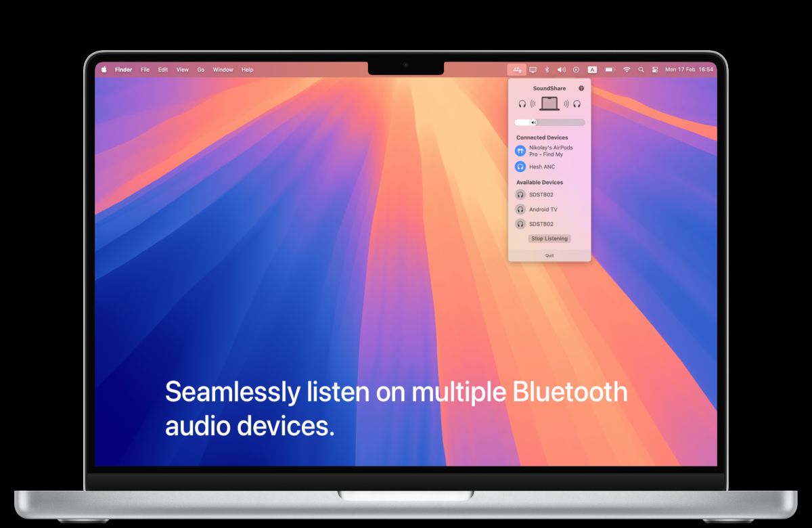This screenshot has height=528, width=812.
Task: Open the View menu in the menu bar
Action: 181,69
